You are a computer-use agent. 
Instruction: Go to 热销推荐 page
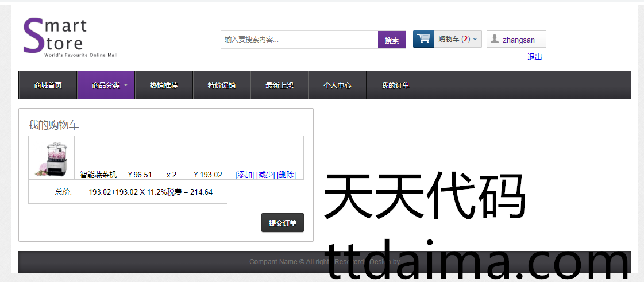pyautogui.click(x=164, y=86)
